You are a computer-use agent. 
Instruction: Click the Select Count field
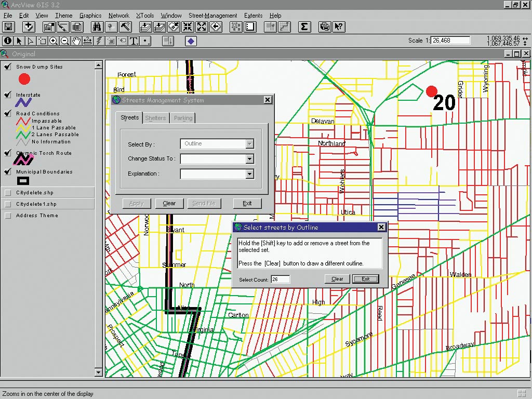coord(280,279)
